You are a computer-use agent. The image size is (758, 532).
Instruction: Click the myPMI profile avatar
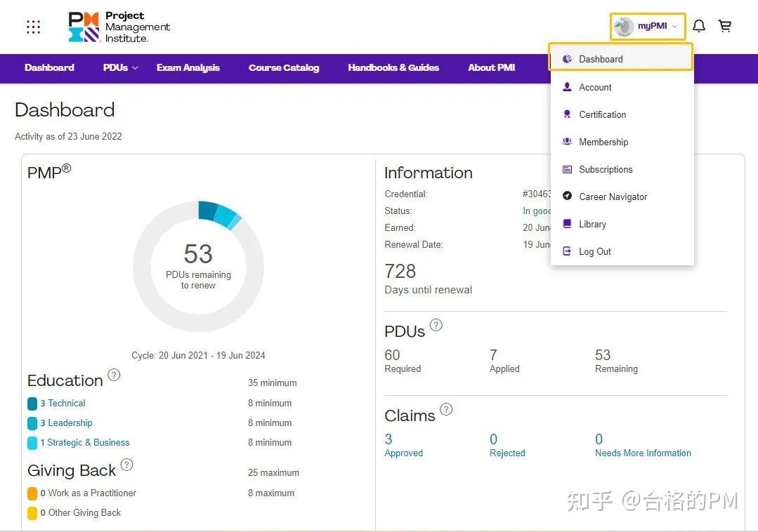click(x=624, y=26)
